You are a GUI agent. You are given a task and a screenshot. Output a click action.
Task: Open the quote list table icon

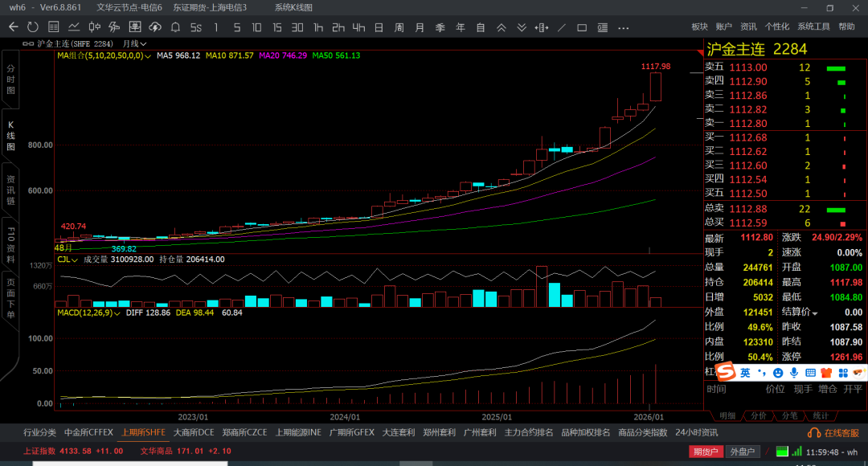coord(53,27)
